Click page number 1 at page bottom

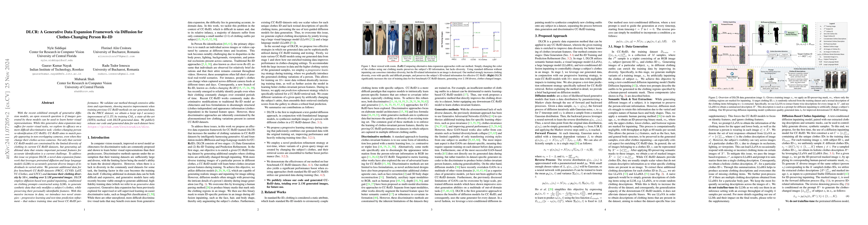click(x=85, y=209)
